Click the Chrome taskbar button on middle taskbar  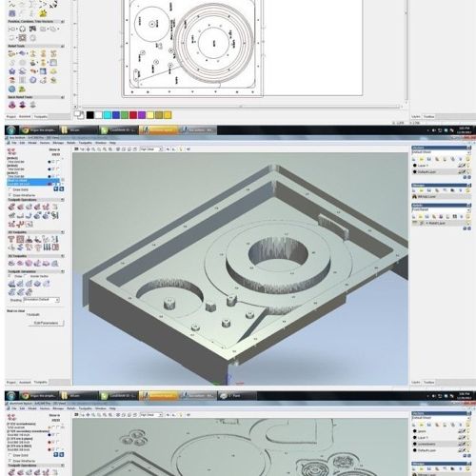click(39, 130)
